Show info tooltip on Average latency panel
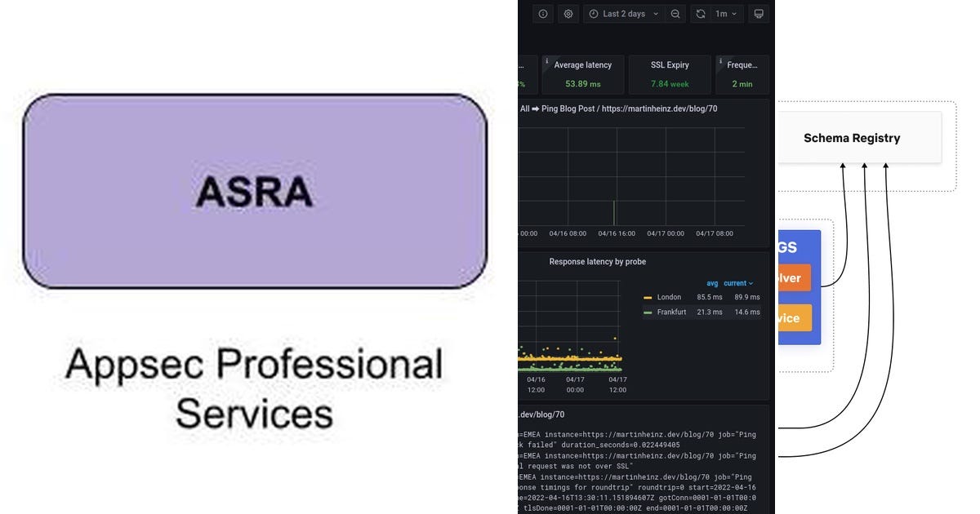The height and width of the screenshot is (514, 980). pyautogui.click(x=546, y=61)
